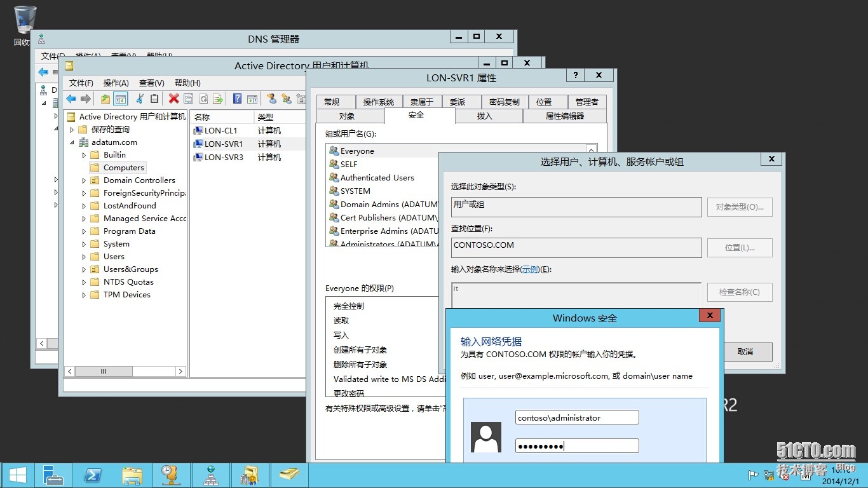Open the 查看(V) menu
868x488 pixels.
coord(152,83)
